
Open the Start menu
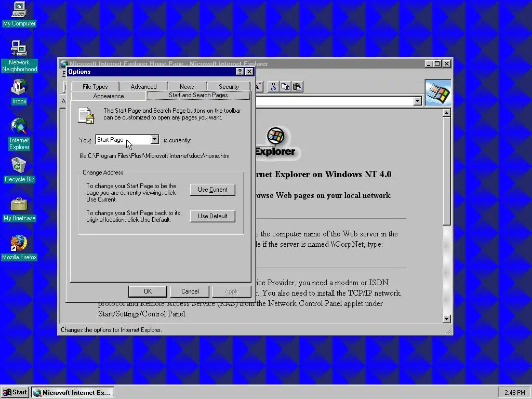click(15, 393)
